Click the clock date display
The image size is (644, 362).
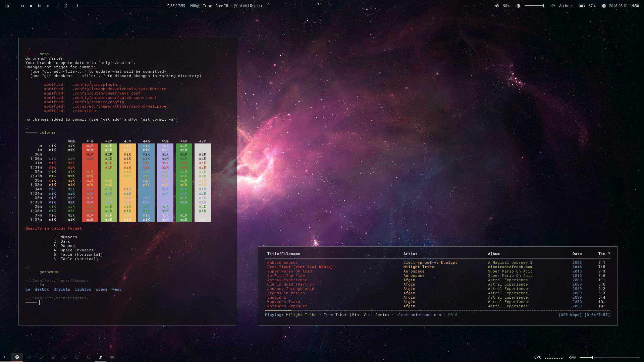(618, 6)
